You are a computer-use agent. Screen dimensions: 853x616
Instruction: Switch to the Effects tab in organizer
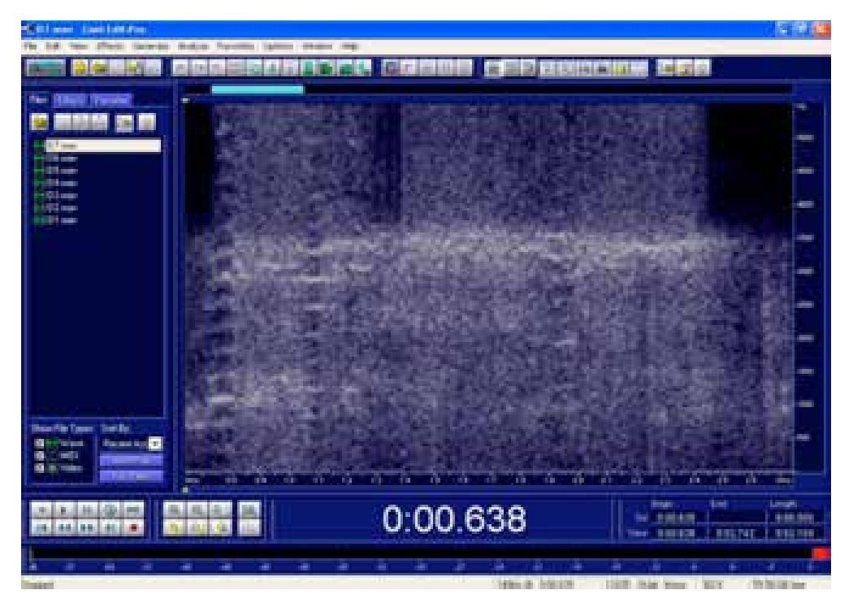pyautogui.click(x=71, y=100)
